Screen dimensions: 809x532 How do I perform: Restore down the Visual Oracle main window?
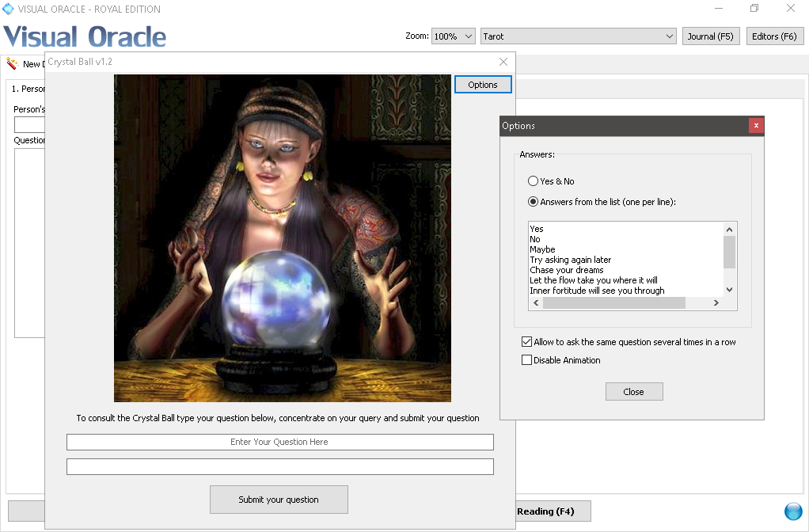(x=754, y=8)
